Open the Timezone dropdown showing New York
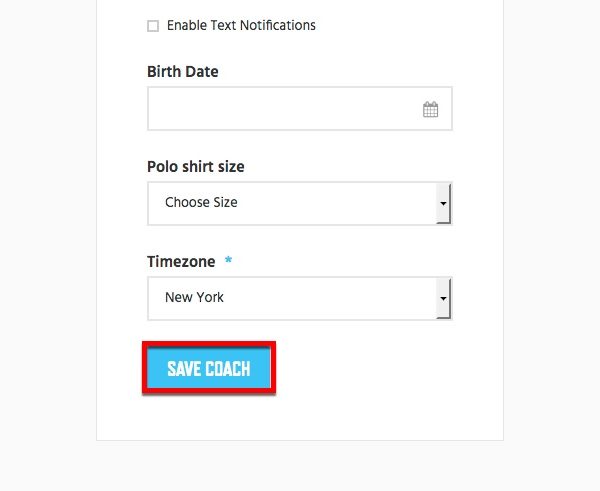The image size is (600, 491). (x=300, y=298)
